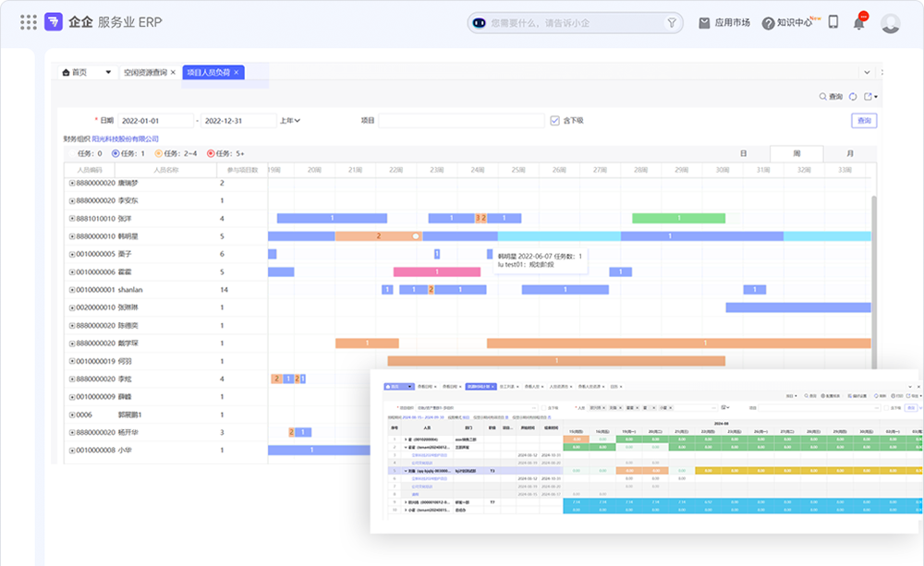Toggle the 含下级 checkbox
Viewport: 924px width, 566px height.
(554, 121)
